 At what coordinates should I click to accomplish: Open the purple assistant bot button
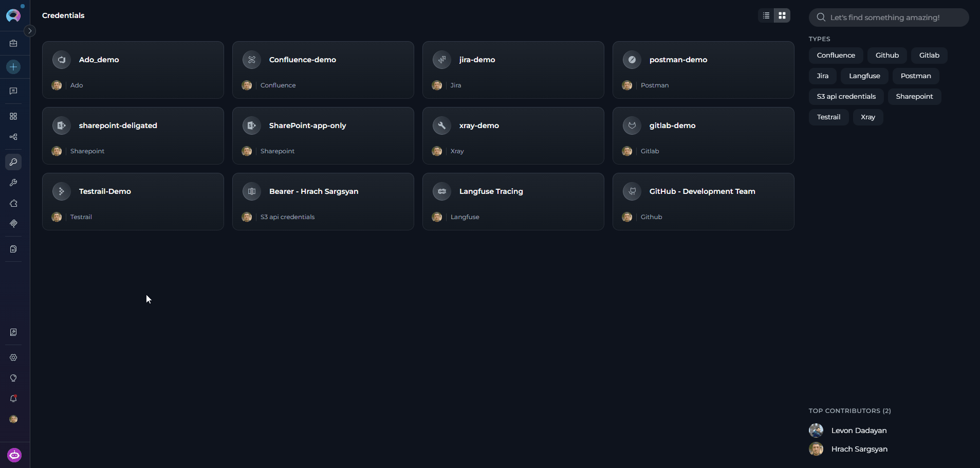14,455
